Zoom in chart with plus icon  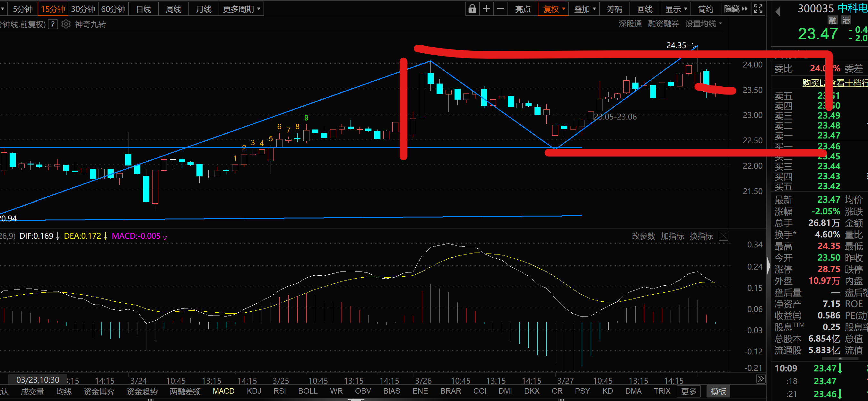coord(486,9)
